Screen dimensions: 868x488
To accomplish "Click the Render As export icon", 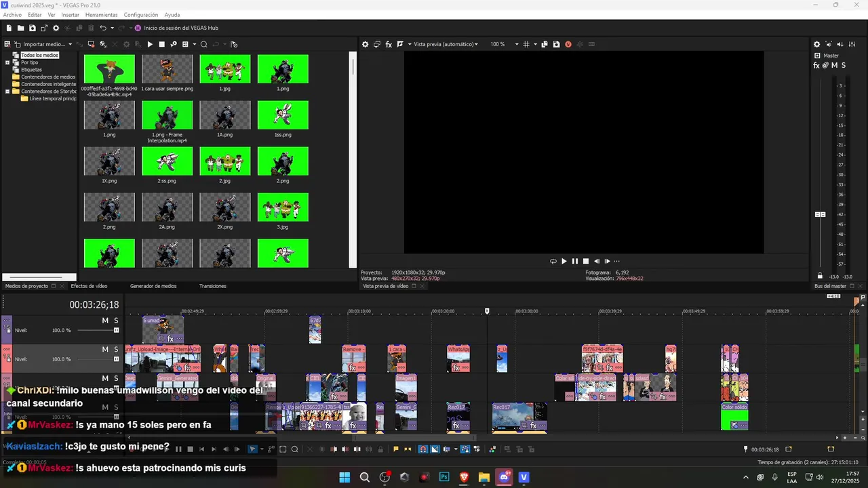I will [x=44, y=28].
